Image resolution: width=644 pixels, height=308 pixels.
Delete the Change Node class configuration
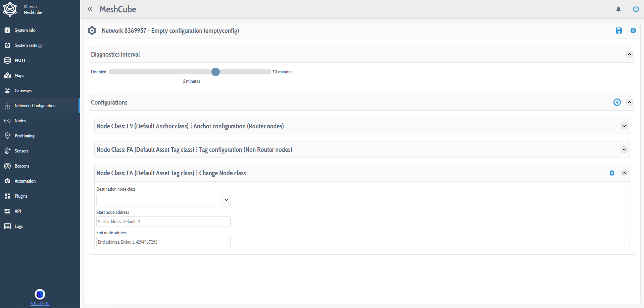pos(611,173)
